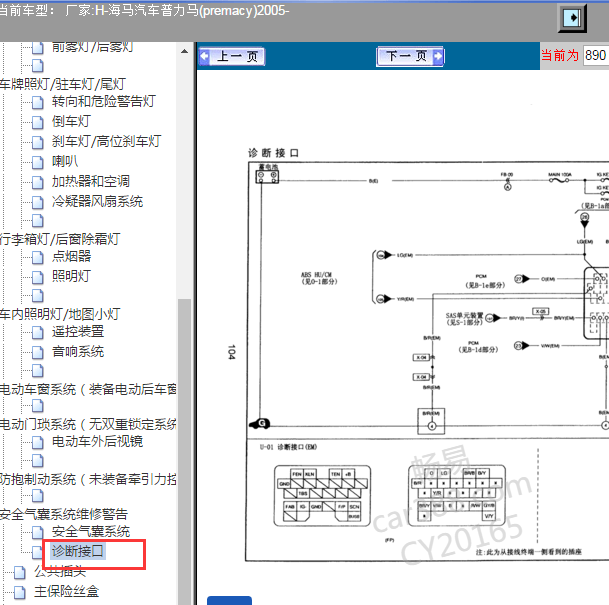This screenshot has width=609, height=605.
Task: Select 诊断接口 tree item
Action: [78, 551]
